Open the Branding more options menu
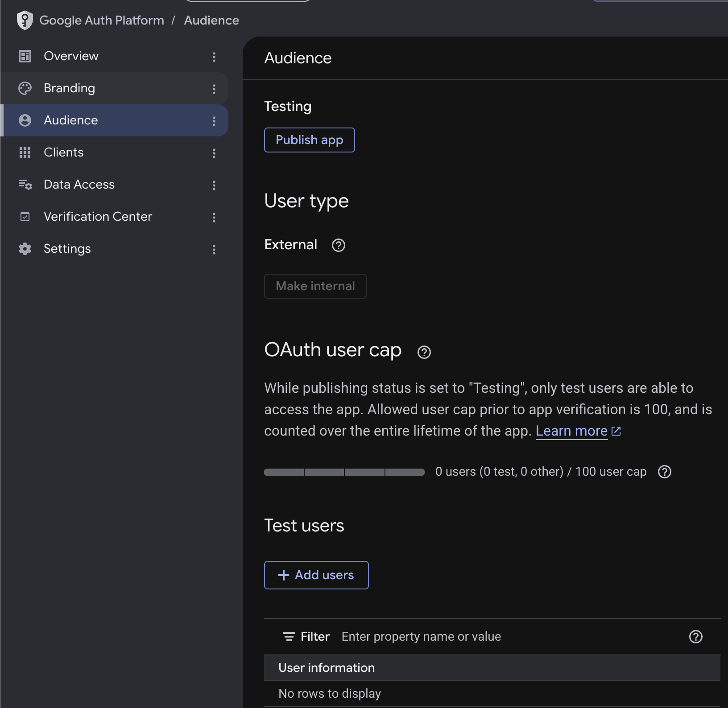 coord(214,89)
